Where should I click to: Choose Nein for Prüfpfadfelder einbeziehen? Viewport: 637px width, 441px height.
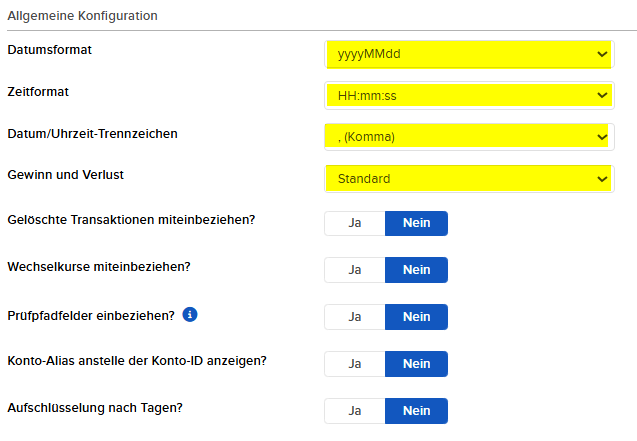pyautogui.click(x=416, y=317)
